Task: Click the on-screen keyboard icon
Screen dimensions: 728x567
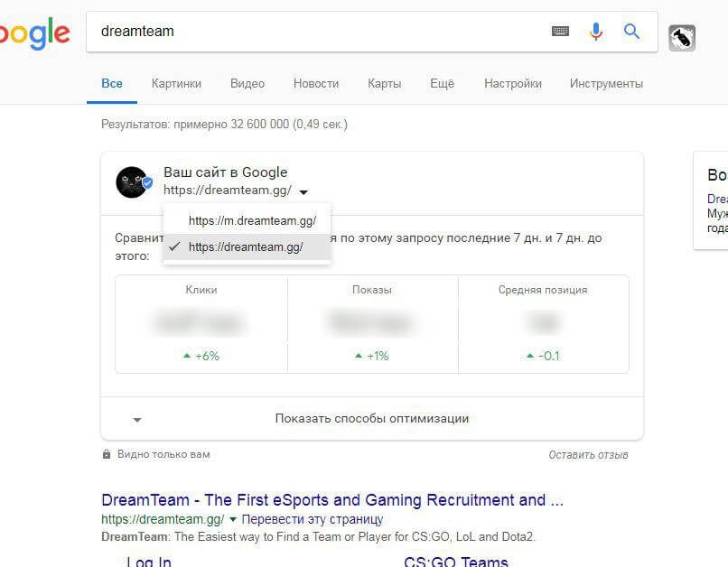Action: (560, 31)
